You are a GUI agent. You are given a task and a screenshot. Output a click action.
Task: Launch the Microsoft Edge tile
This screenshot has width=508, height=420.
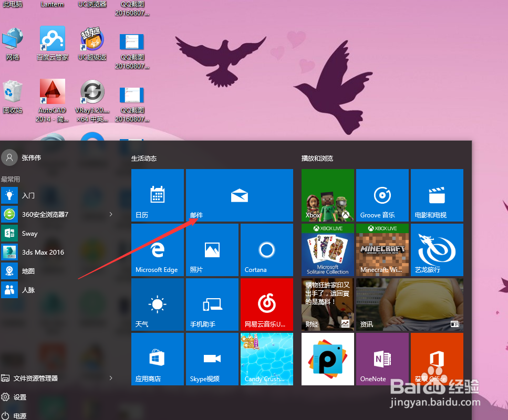[158, 250]
